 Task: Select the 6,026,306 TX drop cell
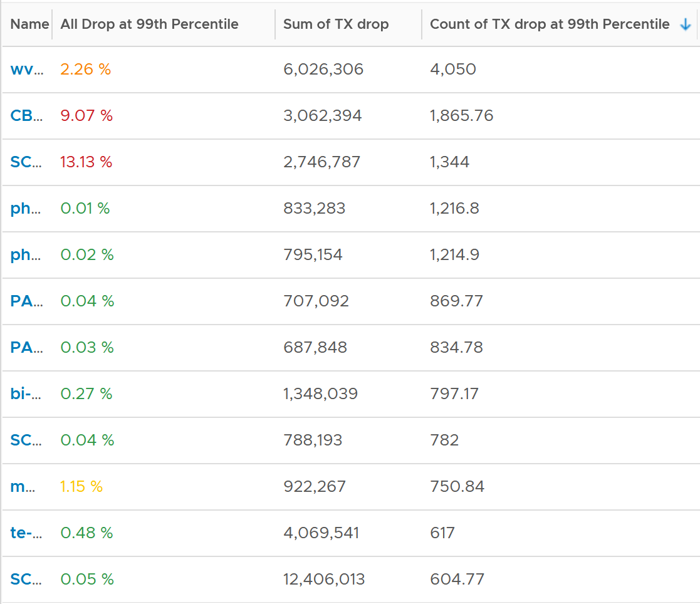(323, 69)
